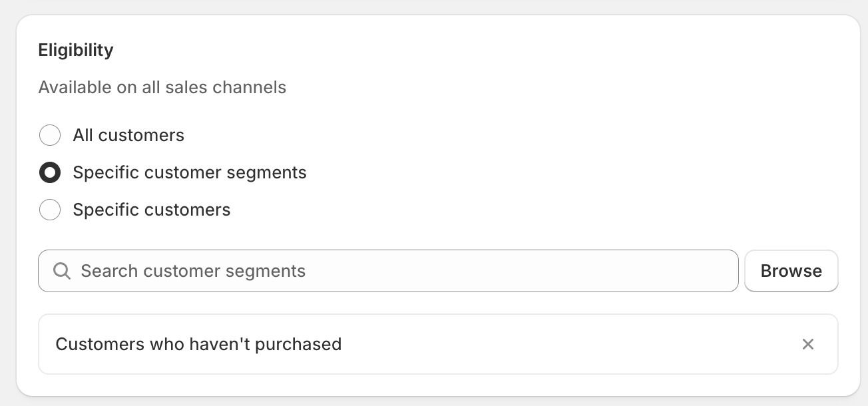Focus the Search customer segments field
This screenshot has height=406, width=868.
(x=388, y=271)
